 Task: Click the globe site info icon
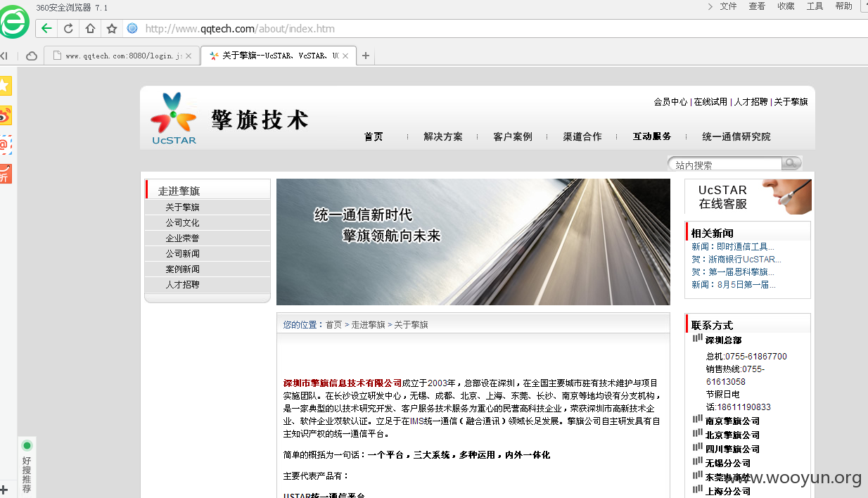coord(132,29)
